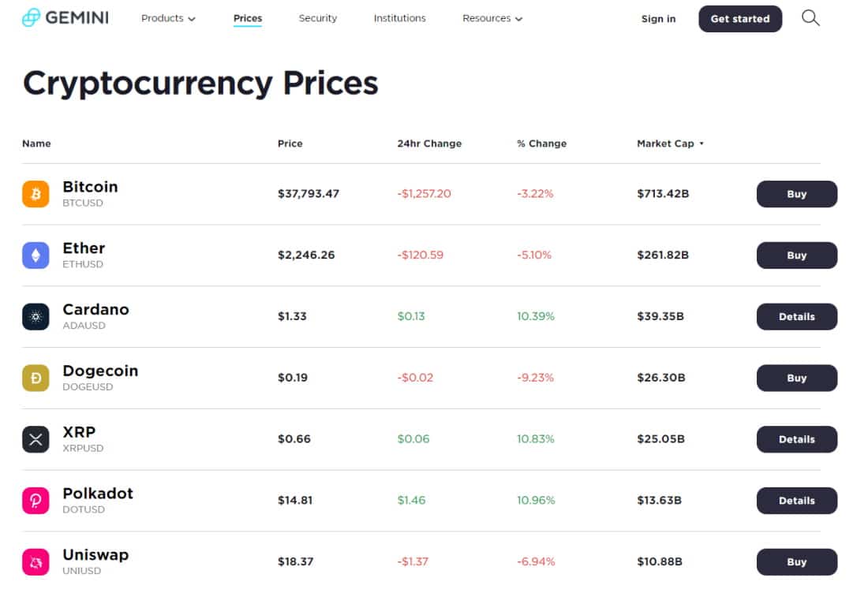
Task: Click the XRP coin icon
Action: [36, 440]
